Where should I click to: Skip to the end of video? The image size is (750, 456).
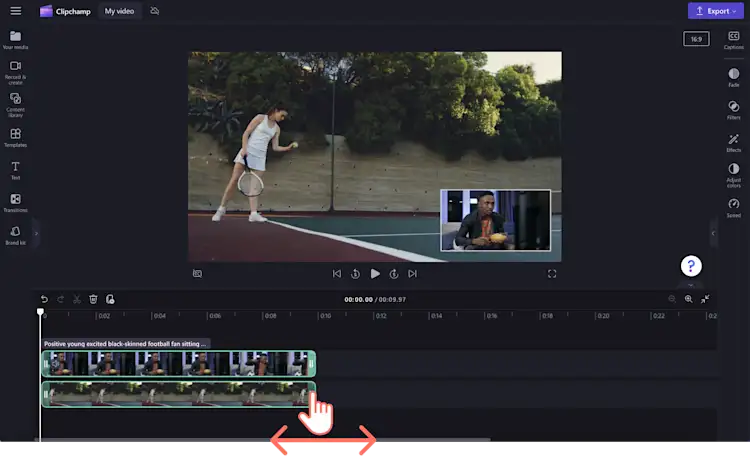pos(412,274)
